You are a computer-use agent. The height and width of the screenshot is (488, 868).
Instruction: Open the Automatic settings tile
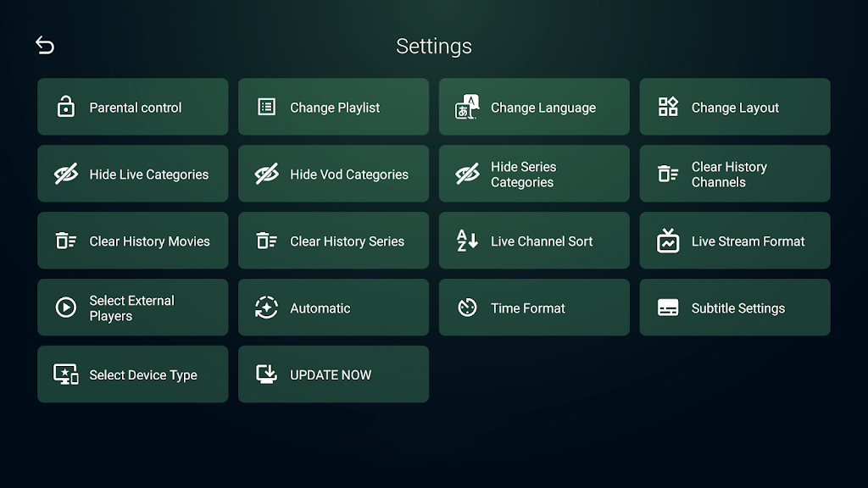pyautogui.click(x=333, y=308)
